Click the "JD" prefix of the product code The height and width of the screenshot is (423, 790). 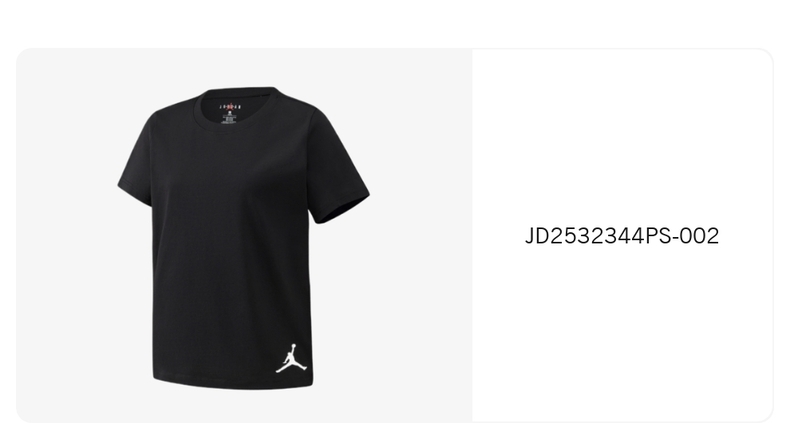[x=537, y=236]
